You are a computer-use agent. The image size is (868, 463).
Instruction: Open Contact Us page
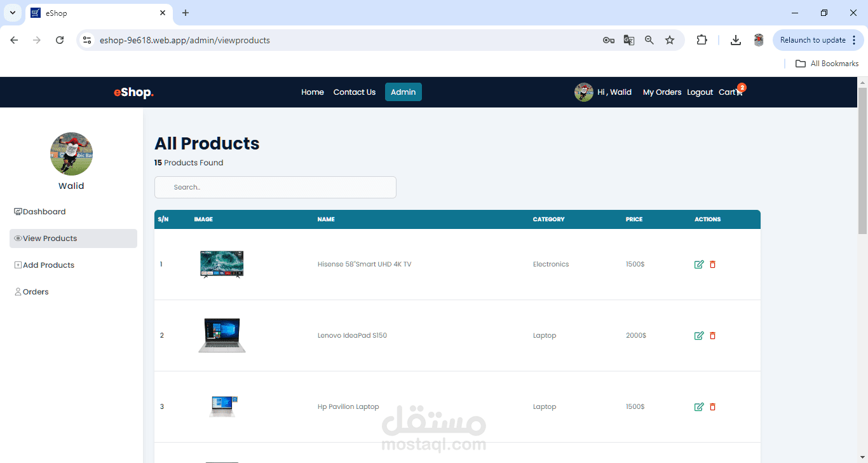pos(355,92)
